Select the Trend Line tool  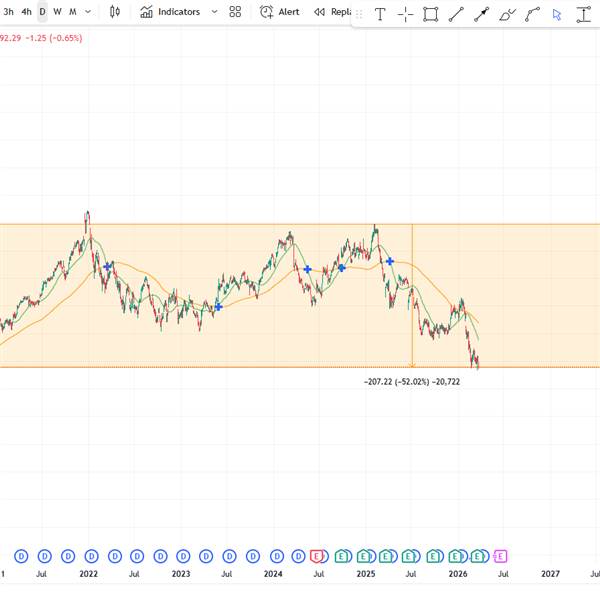point(456,15)
